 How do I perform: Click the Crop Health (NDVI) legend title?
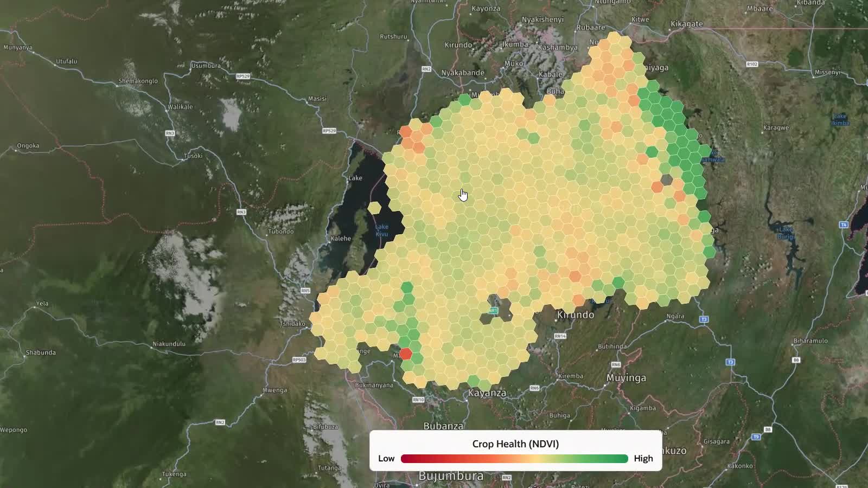click(x=515, y=444)
